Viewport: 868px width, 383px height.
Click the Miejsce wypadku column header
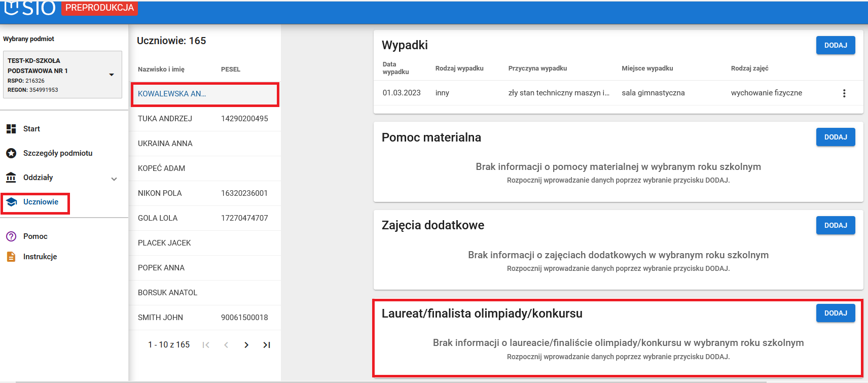(647, 68)
